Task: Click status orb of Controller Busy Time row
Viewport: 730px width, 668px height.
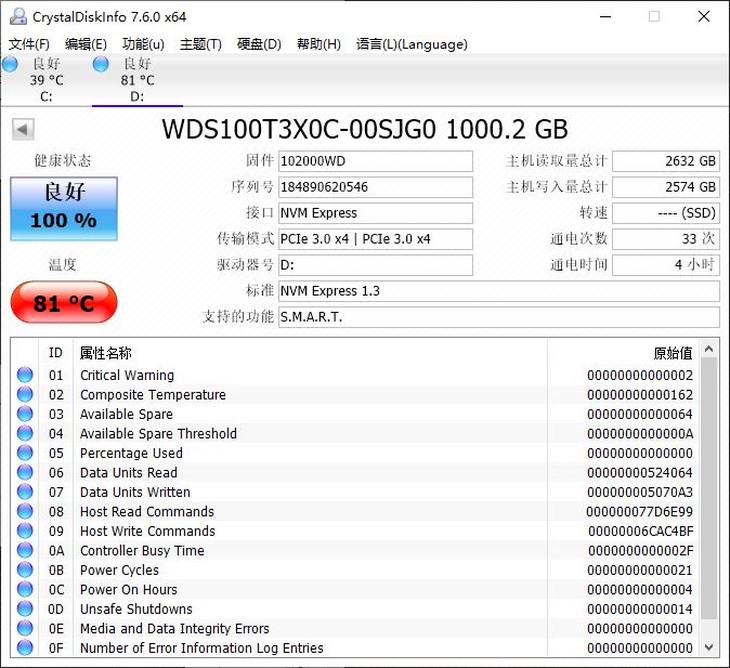Action: [x=25, y=550]
